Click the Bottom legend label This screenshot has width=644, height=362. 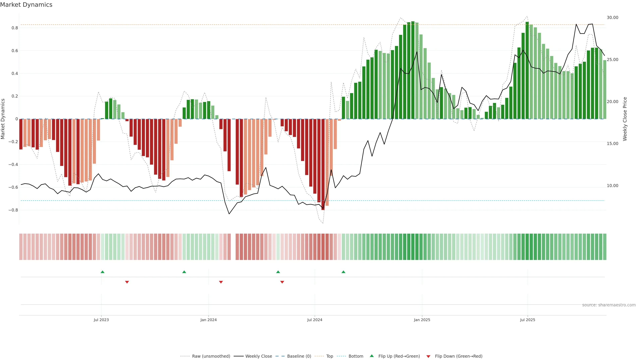[x=356, y=356]
